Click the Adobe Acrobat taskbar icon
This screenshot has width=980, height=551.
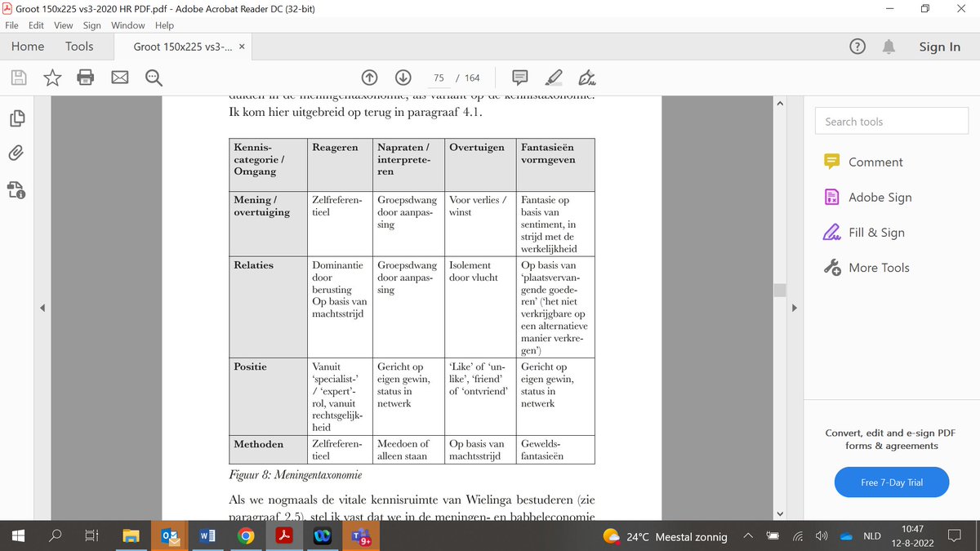click(283, 536)
